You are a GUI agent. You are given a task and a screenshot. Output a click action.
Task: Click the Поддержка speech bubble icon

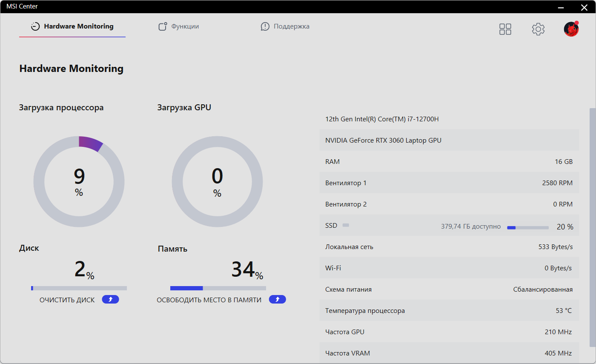tap(265, 26)
